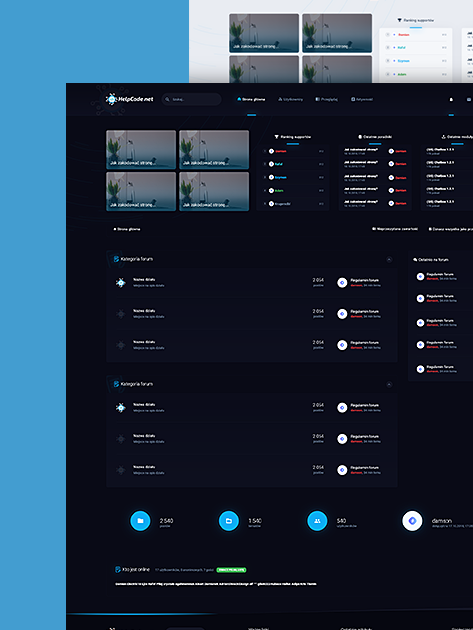Open the newest member damson avatar
The height and width of the screenshot is (630, 473).
click(x=412, y=521)
